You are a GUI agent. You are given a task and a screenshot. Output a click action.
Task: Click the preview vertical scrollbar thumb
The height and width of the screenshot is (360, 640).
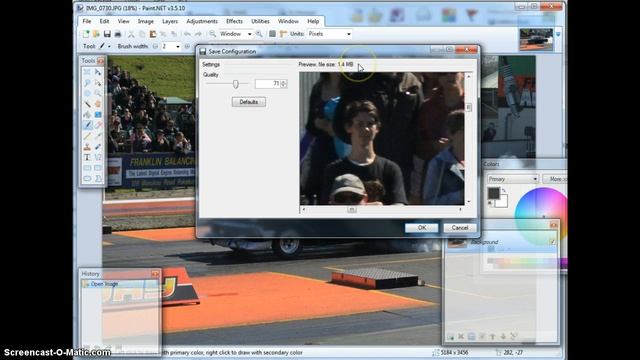(x=468, y=107)
